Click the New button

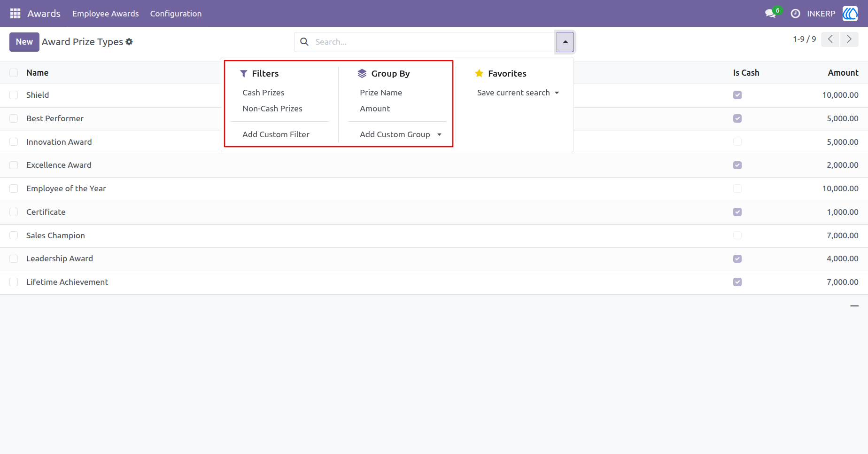(x=24, y=42)
